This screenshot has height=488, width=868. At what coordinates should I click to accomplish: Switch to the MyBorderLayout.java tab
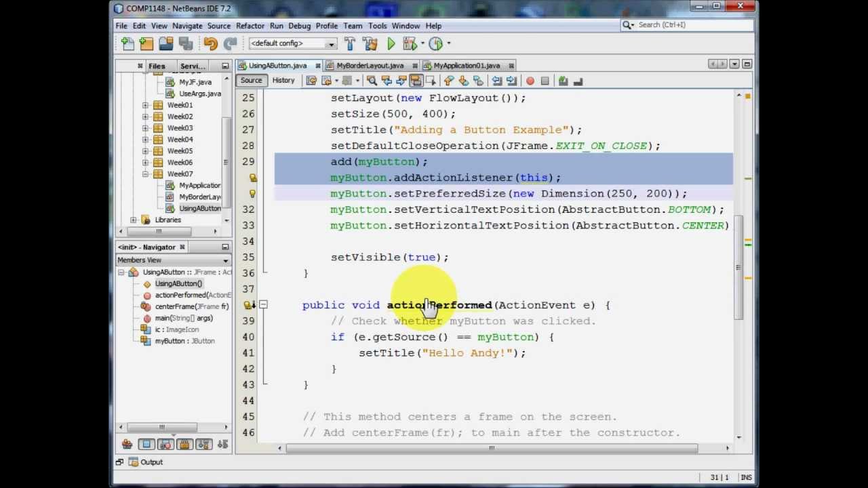pyautogui.click(x=370, y=66)
